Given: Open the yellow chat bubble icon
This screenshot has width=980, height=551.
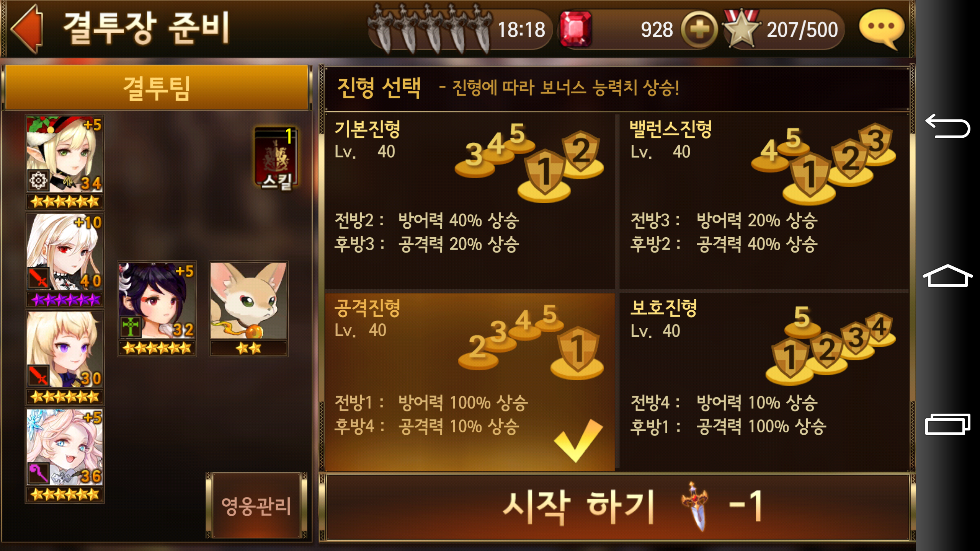Looking at the screenshot, I should [882, 29].
